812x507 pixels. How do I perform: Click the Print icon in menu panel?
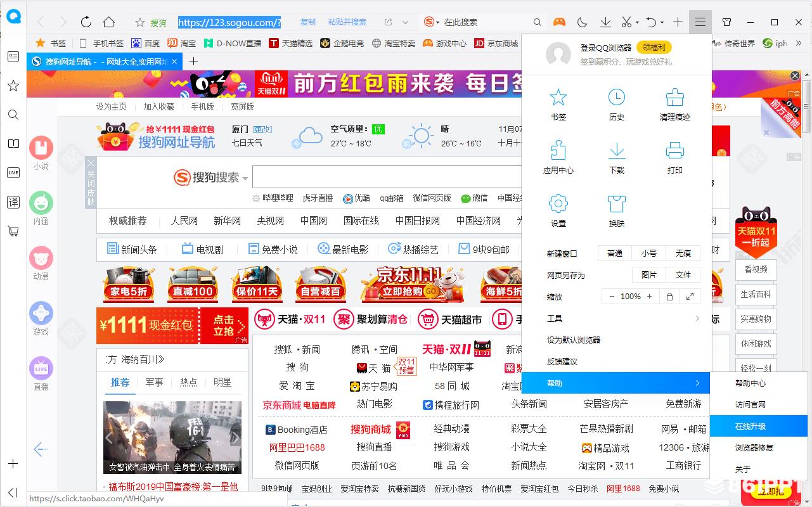674,151
